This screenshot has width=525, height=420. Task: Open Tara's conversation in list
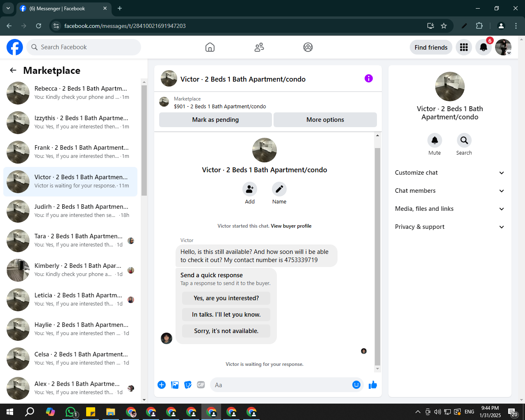(x=70, y=241)
